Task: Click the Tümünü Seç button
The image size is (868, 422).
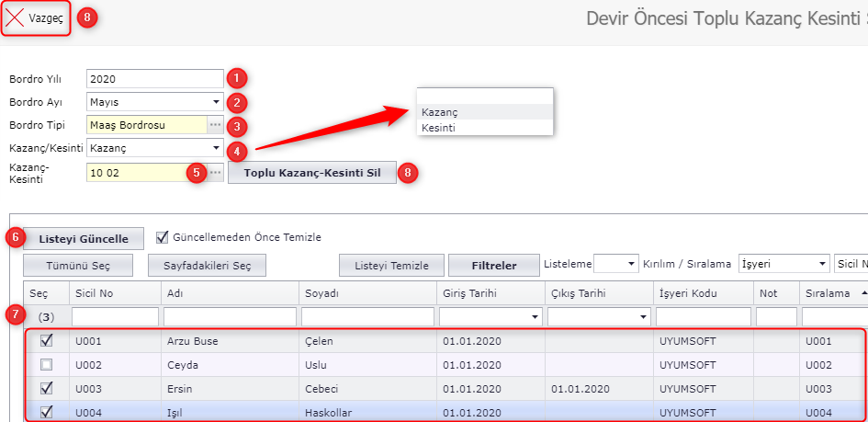Action: tap(78, 266)
